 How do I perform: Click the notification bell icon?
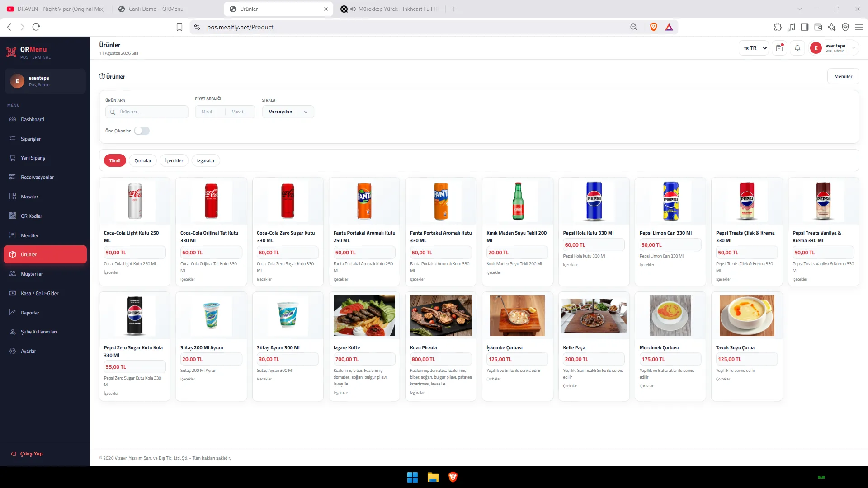(x=797, y=48)
